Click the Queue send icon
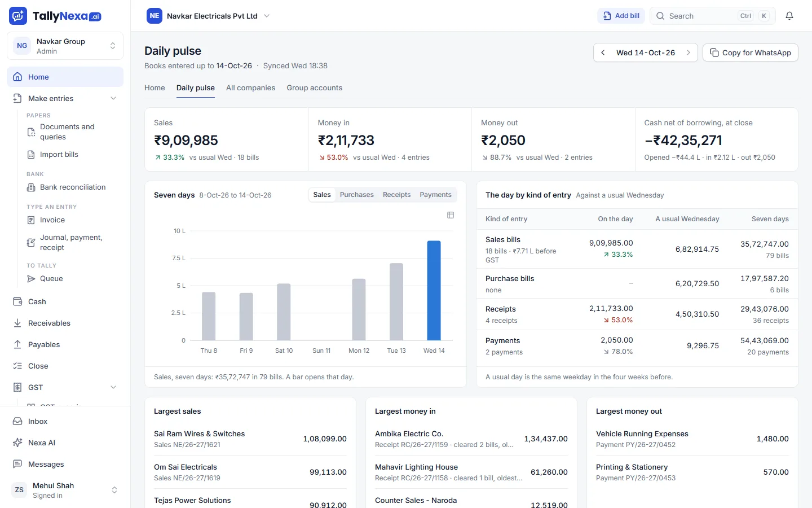812x508 pixels. [x=32, y=279]
